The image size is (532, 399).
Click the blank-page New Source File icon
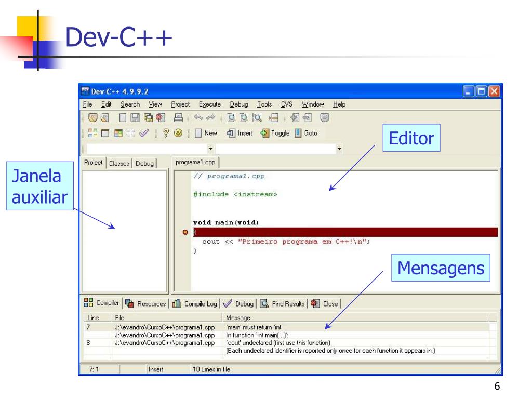click(123, 118)
